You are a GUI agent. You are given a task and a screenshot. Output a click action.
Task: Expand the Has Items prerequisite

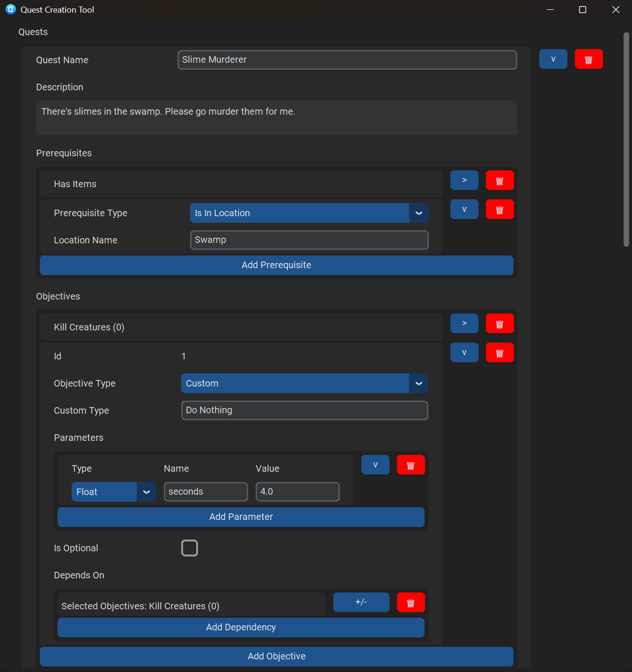pos(464,180)
